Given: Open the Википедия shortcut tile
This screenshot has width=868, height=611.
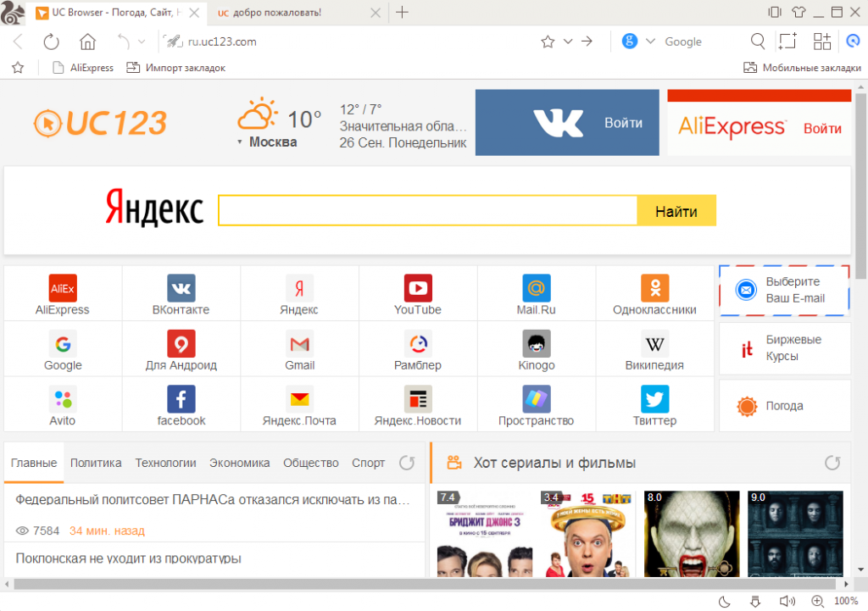Looking at the screenshot, I should (x=654, y=349).
